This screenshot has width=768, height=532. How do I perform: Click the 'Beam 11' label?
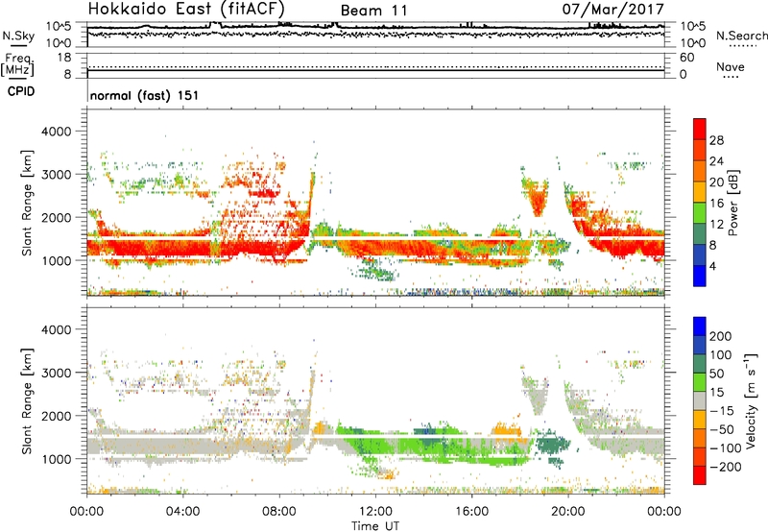[373, 11]
